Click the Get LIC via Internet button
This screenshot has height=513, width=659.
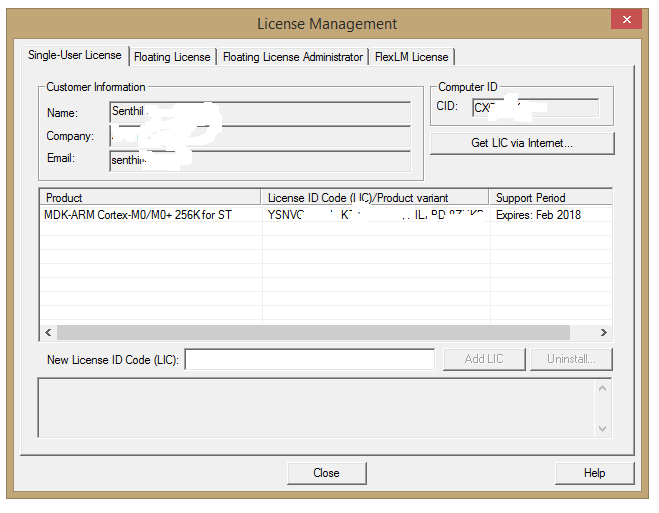(x=522, y=143)
